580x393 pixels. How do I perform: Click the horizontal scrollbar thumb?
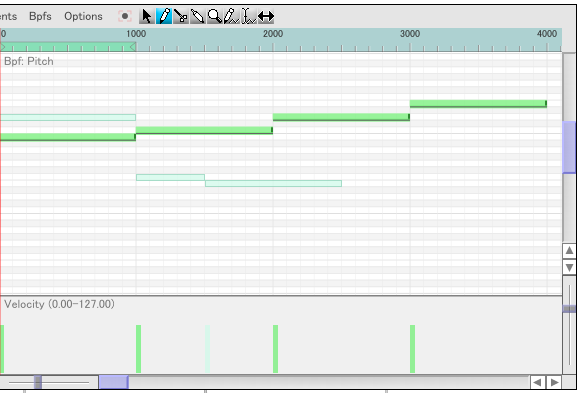(114, 382)
